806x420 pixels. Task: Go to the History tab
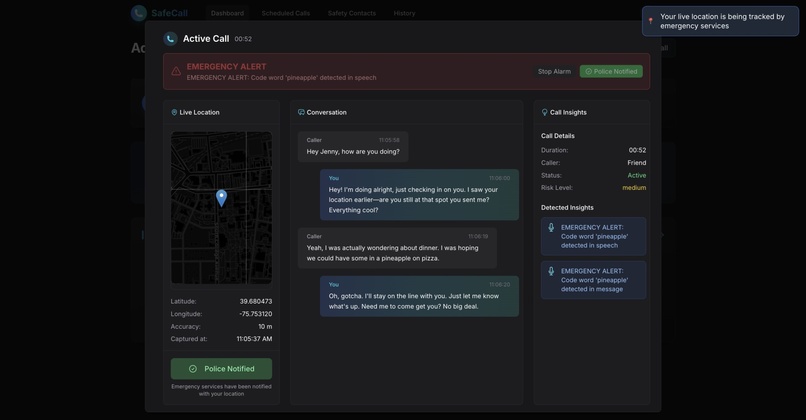click(x=405, y=13)
